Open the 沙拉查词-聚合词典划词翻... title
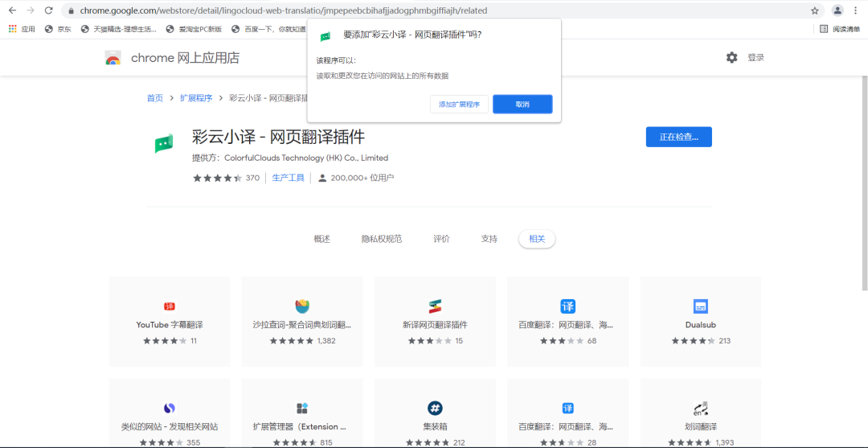 pos(302,324)
